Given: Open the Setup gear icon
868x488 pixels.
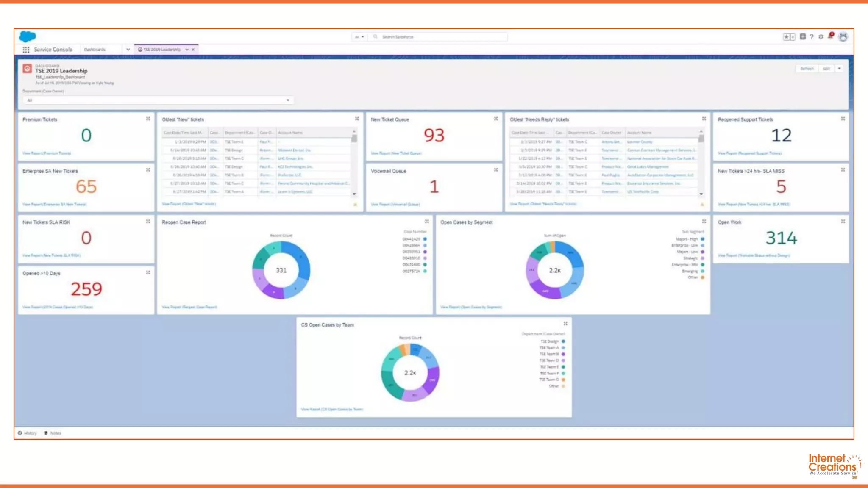Looking at the screenshot, I should [x=821, y=37].
